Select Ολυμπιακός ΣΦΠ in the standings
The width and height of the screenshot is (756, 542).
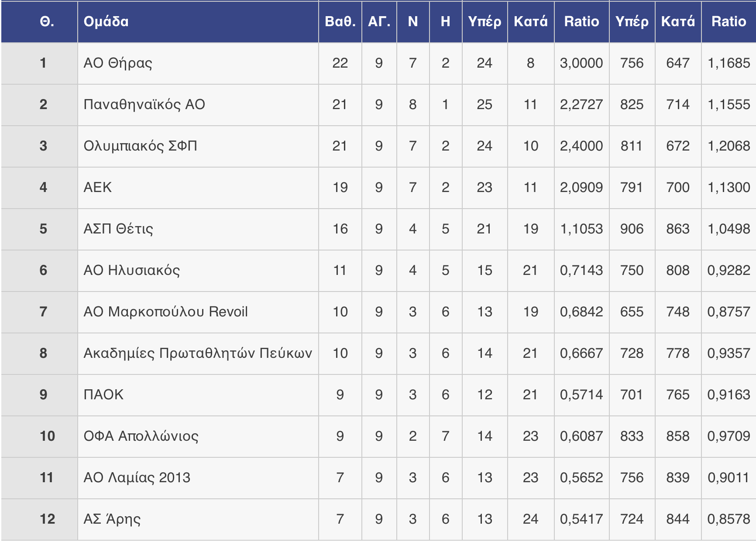140,146
